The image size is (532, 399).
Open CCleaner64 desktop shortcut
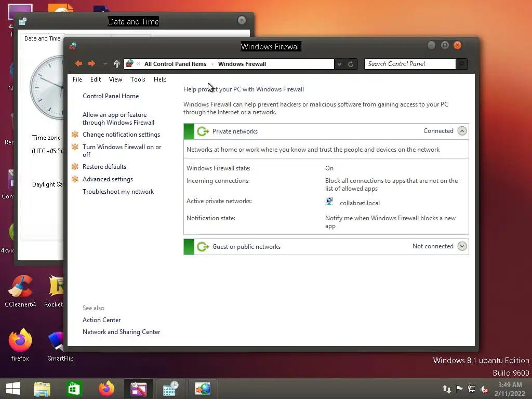coord(20,291)
